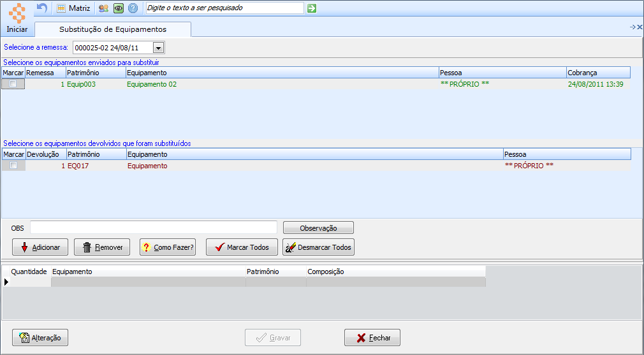Check the Marcar box for Equip003 row
The width and height of the screenshot is (644, 355).
(x=13, y=83)
